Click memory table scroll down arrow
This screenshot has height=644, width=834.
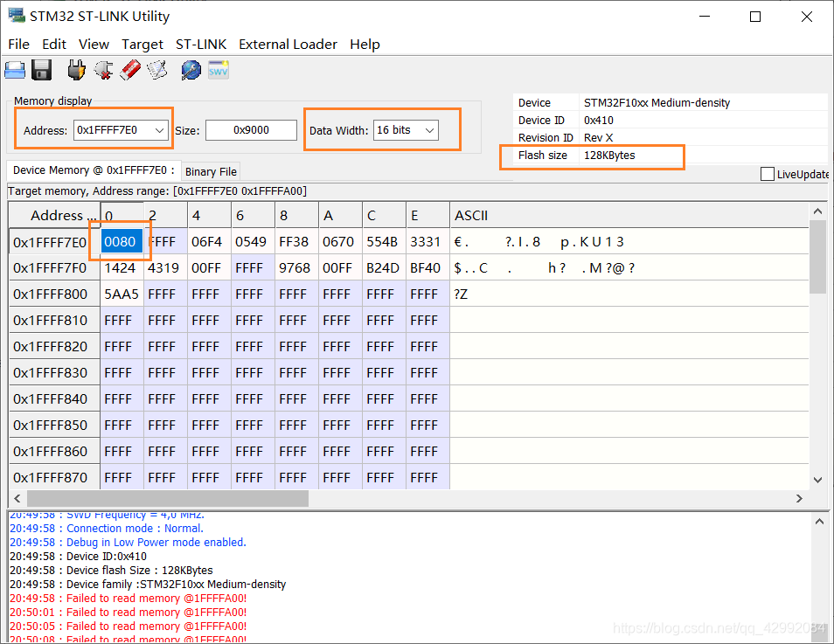(x=817, y=480)
